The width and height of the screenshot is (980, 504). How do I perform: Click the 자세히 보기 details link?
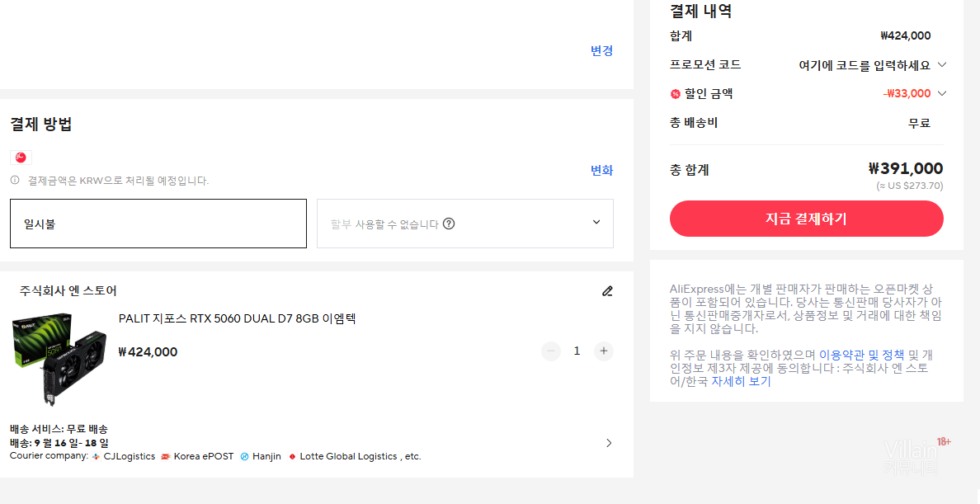(x=741, y=381)
